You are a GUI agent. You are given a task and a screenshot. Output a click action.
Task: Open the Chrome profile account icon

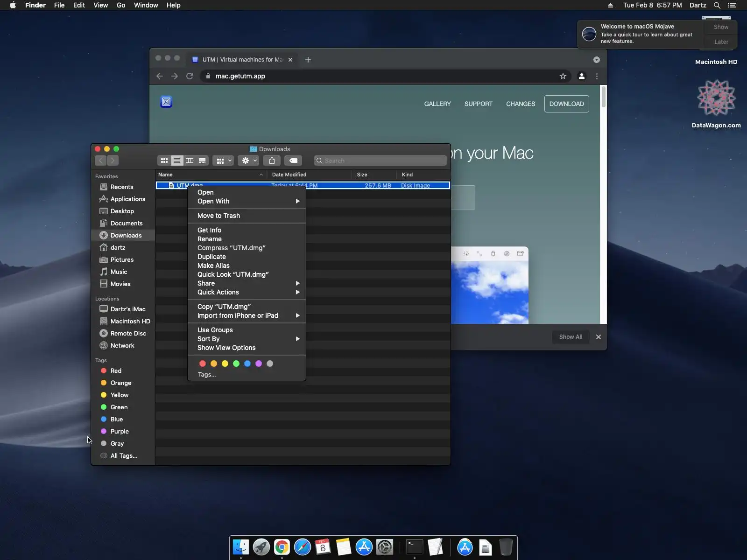[x=582, y=76]
